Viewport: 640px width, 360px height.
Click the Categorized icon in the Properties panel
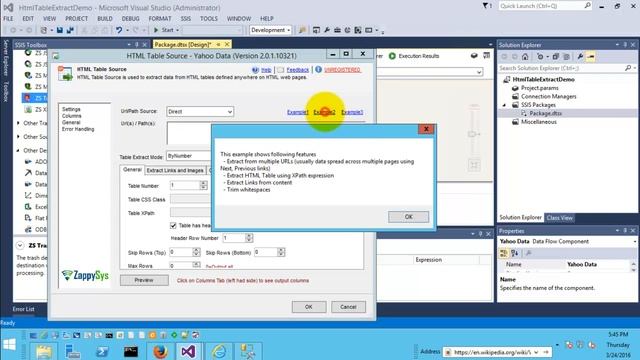[503, 253]
